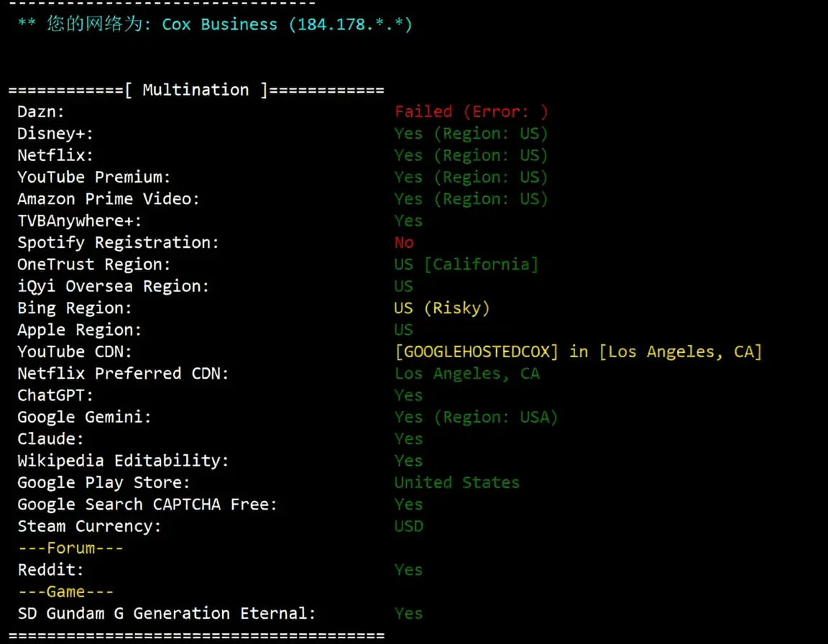Click the Google Play Store: label
The height and width of the screenshot is (644, 828).
point(104,482)
